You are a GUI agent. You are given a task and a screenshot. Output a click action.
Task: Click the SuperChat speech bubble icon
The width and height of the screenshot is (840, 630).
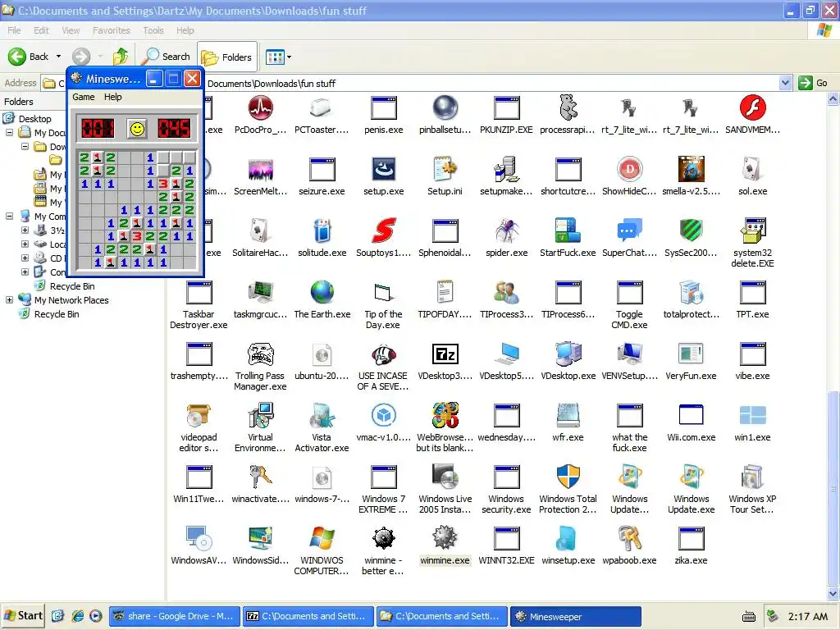[629, 231]
